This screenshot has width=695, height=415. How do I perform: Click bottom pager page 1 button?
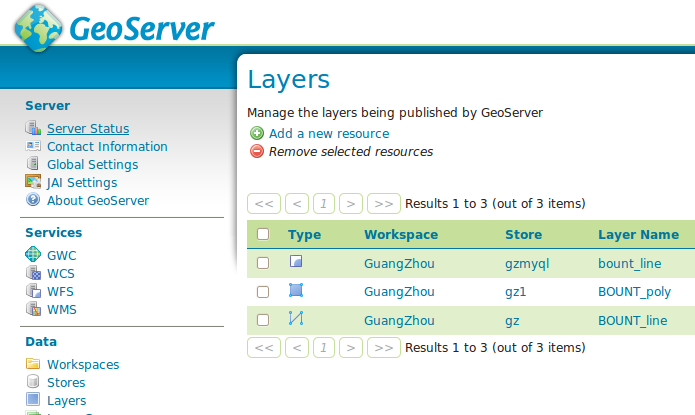click(x=324, y=348)
